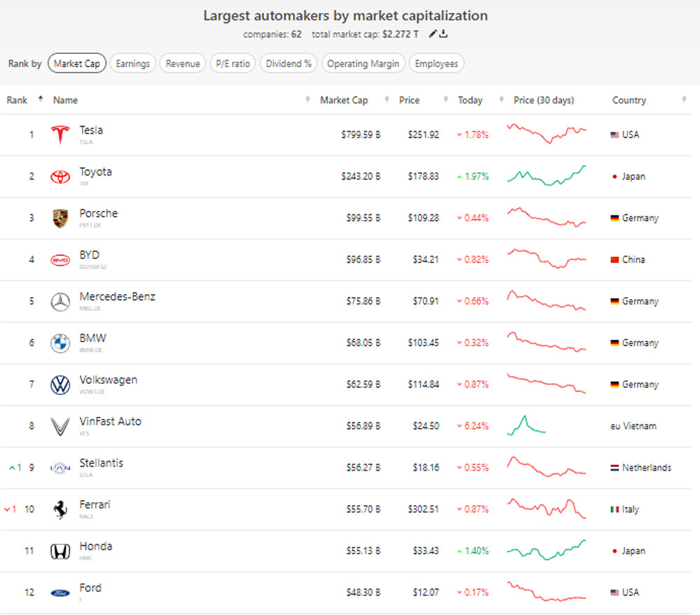
Task: Sort by Rank column arrow
Action: click(x=41, y=99)
